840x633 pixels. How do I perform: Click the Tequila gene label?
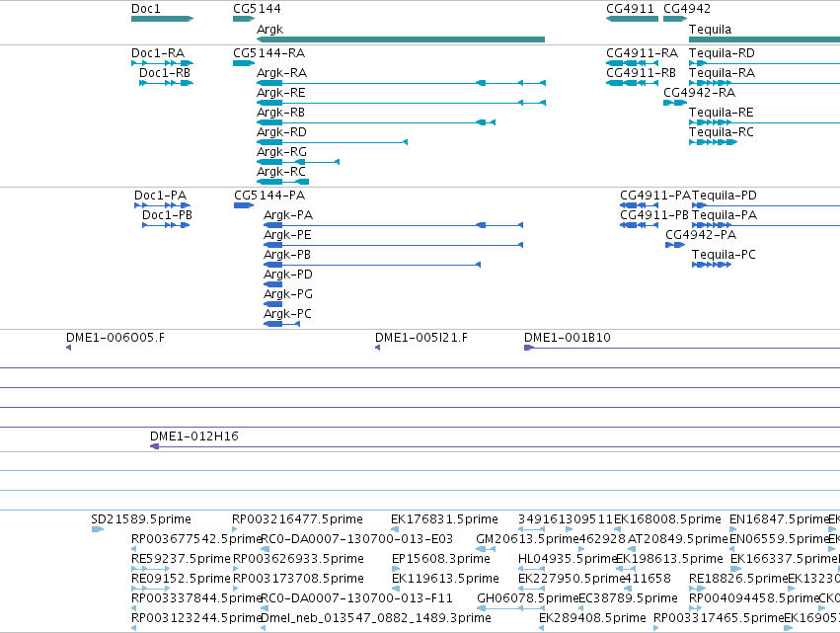pyautogui.click(x=710, y=30)
